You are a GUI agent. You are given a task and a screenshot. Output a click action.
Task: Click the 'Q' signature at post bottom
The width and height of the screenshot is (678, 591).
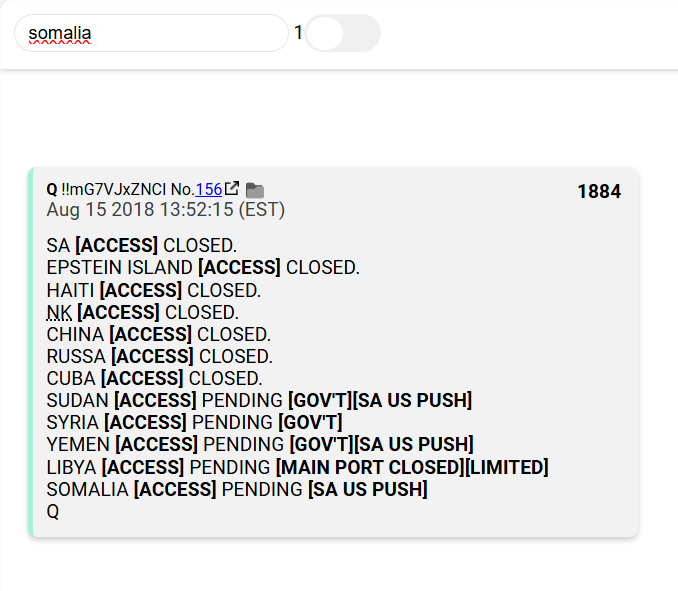point(53,511)
